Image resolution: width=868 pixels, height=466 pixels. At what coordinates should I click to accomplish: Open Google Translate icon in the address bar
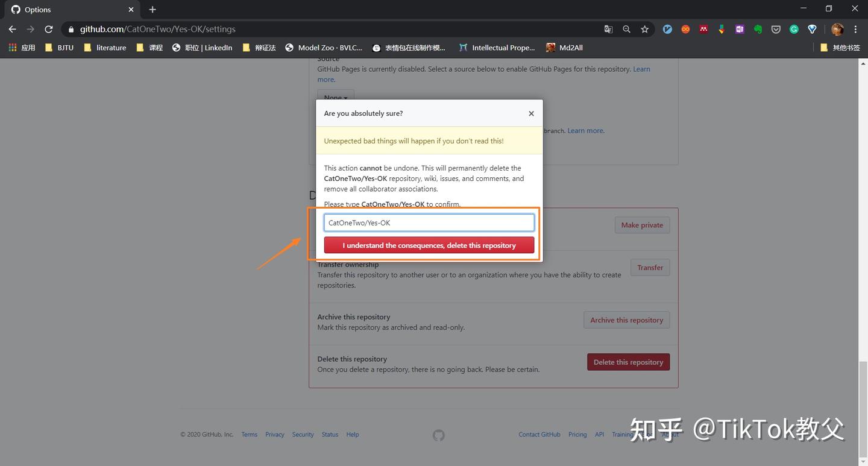click(x=607, y=29)
